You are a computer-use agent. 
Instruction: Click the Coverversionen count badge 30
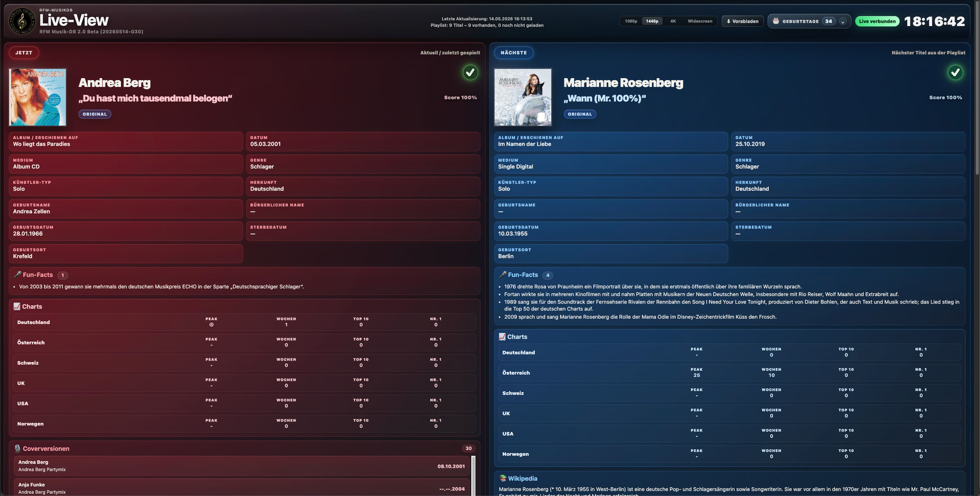(468, 448)
